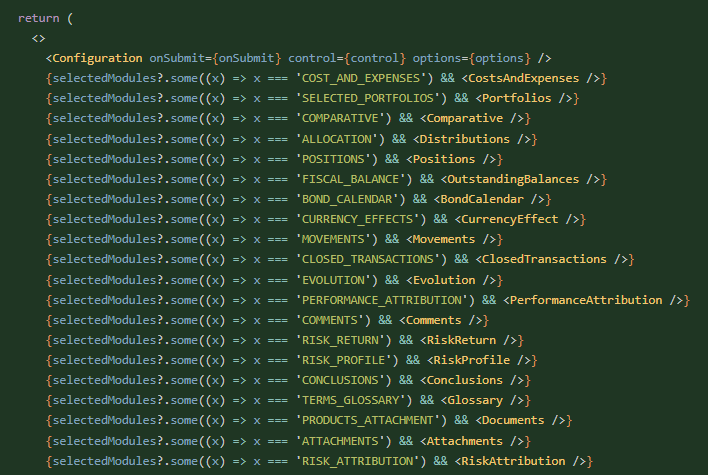Click the 'MOVEMENTS' string literal

coord(333,239)
